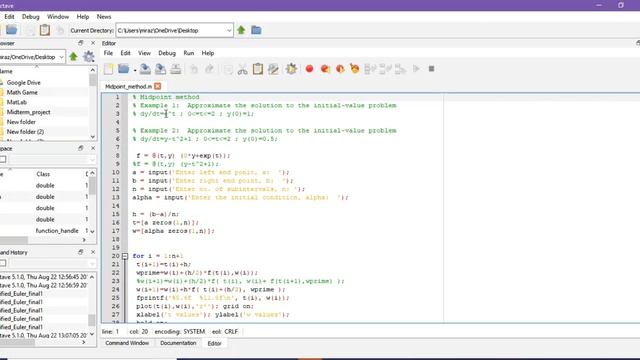Close the Command History panel

coord(93,252)
